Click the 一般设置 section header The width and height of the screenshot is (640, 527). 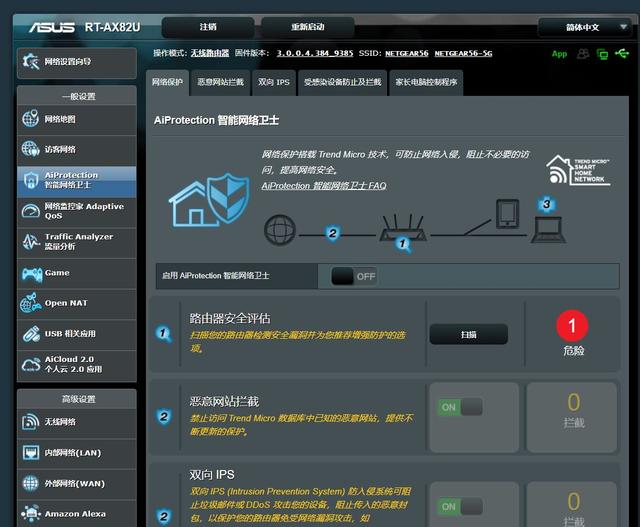pos(78,96)
